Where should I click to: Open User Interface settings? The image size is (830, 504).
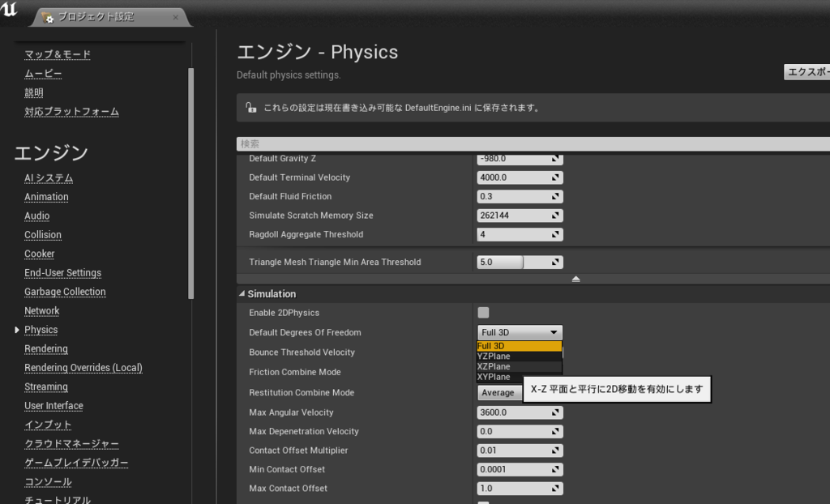tap(54, 406)
